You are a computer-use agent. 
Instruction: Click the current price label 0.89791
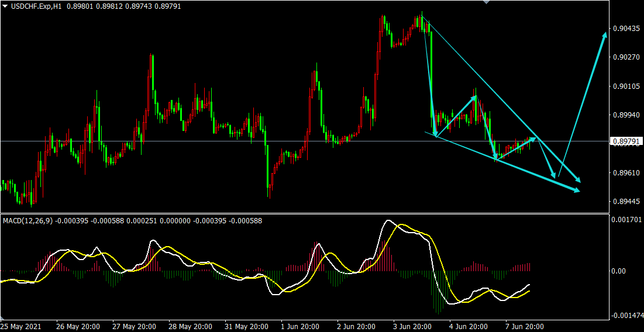(626, 141)
